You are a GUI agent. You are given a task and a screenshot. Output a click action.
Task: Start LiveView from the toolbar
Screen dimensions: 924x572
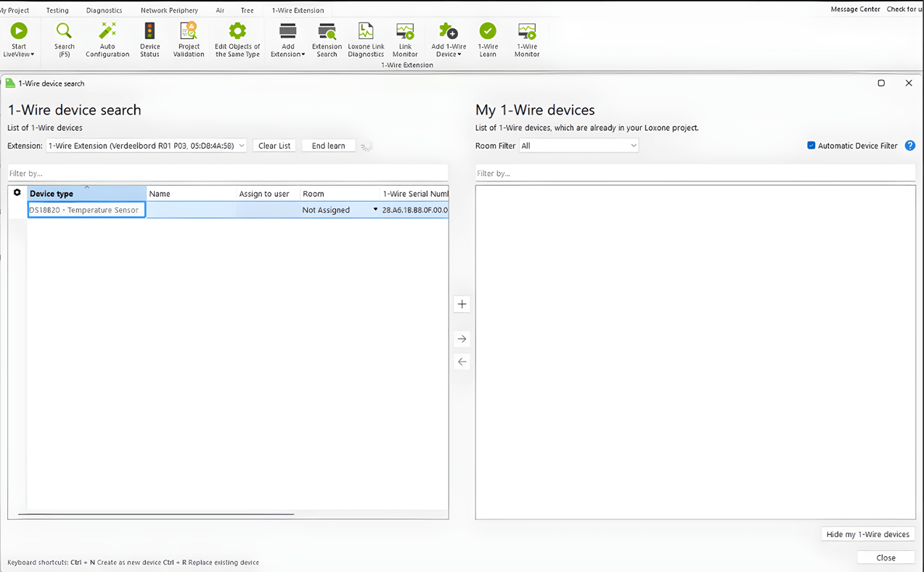19,39
